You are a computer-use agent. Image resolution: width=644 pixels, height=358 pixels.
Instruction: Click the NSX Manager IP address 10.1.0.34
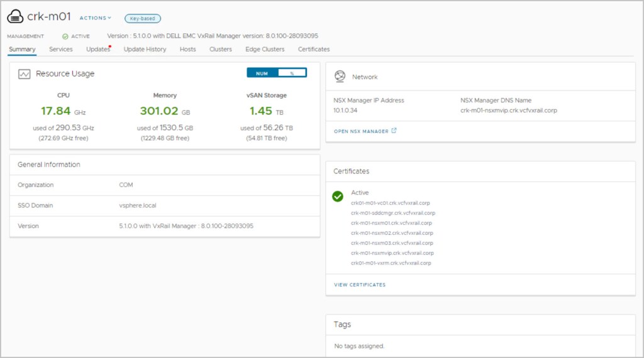346,111
